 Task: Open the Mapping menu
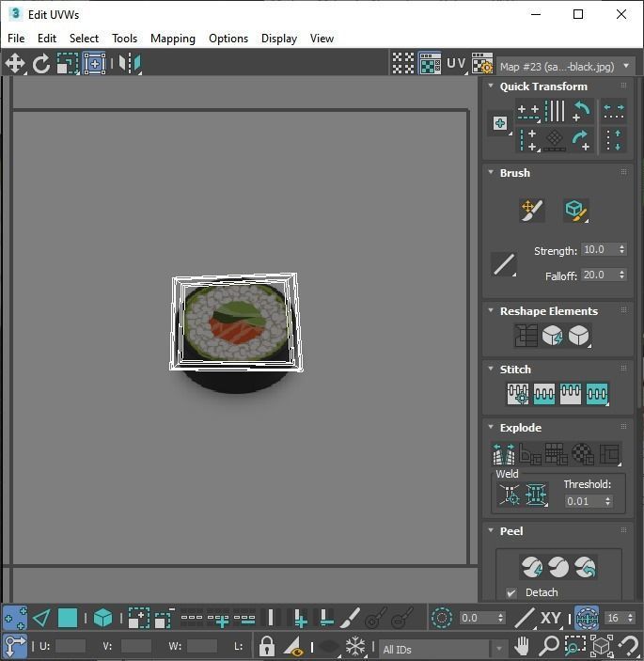173,39
